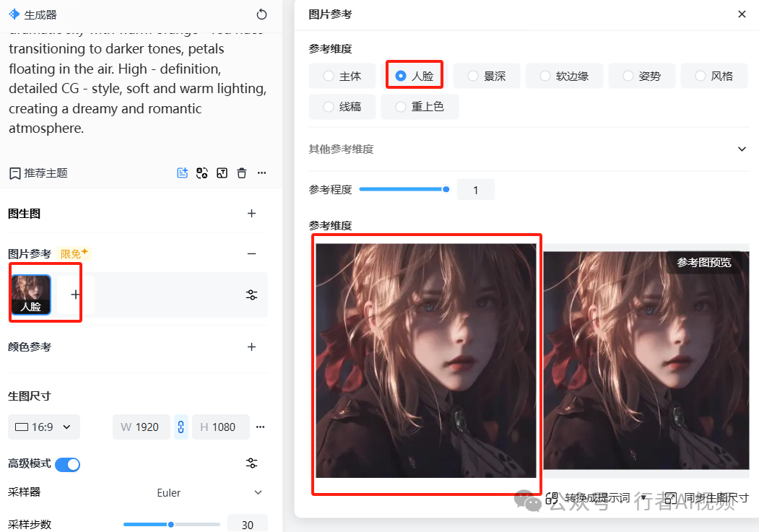Click the translate icon under the prompt
This screenshot has width=759, height=532.
click(202, 173)
